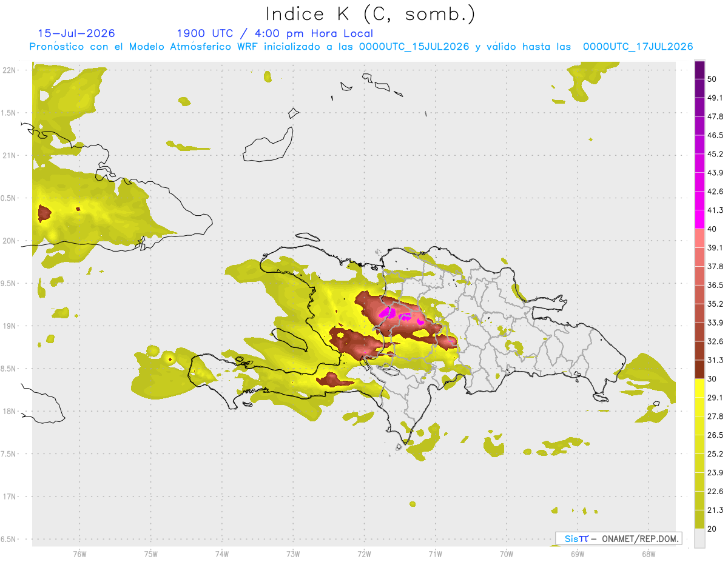728x562 pixels.
Task: Click the "70W" longitude label
Action: [507, 554]
